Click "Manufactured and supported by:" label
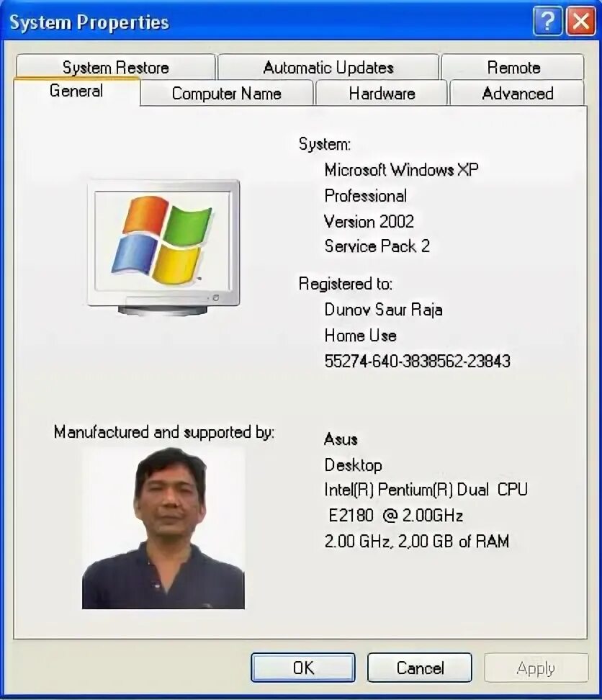The height and width of the screenshot is (700, 602). (164, 432)
